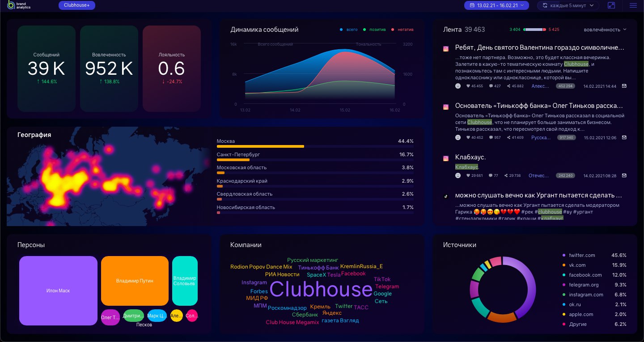Open author link 'Алекс…' on Valentine post
The width and height of the screenshot is (644, 342).
coord(540,86)
